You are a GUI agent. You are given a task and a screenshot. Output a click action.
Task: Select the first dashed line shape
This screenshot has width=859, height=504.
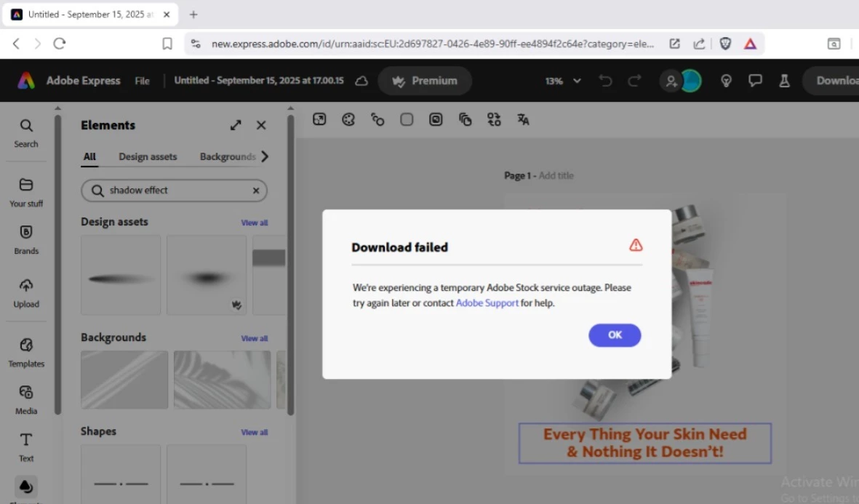coord(121,474)
